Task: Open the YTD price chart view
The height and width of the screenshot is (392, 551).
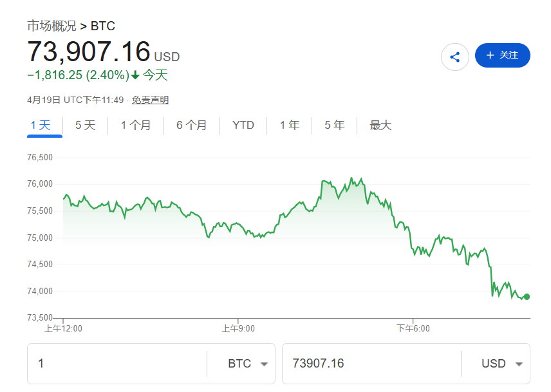Action: click(x=243, y=125)
